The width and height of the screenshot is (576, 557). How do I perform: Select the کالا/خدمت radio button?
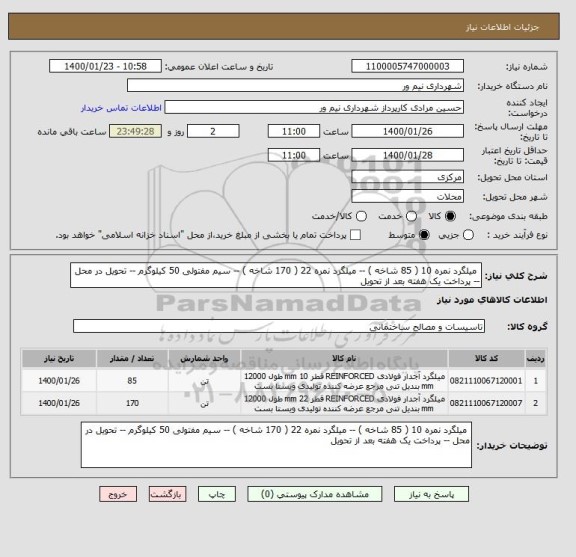(361, 216)
